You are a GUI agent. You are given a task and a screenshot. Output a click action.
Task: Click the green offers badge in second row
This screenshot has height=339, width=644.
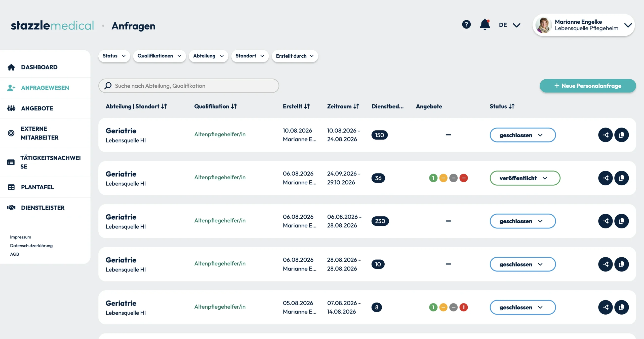click(433, 178)
